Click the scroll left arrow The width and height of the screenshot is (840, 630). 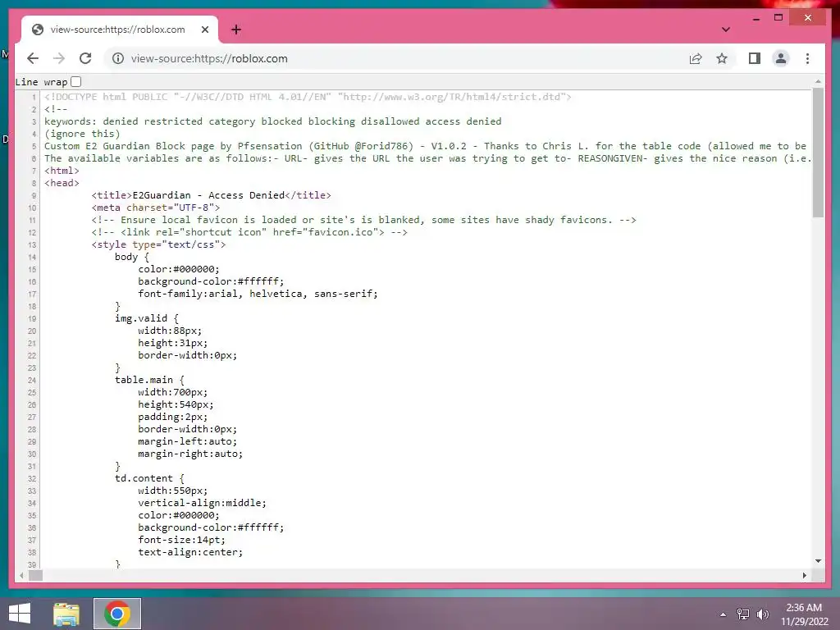coord(21,575)
